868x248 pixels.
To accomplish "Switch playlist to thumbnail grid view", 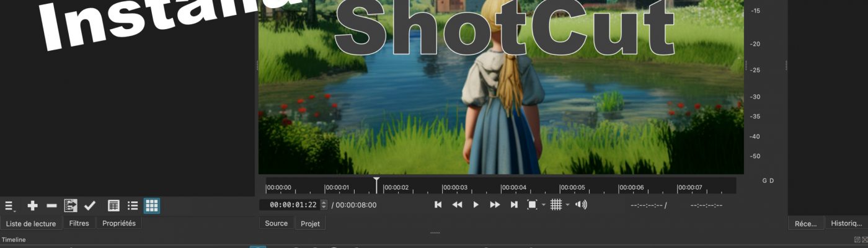I will tap(152, 205).
